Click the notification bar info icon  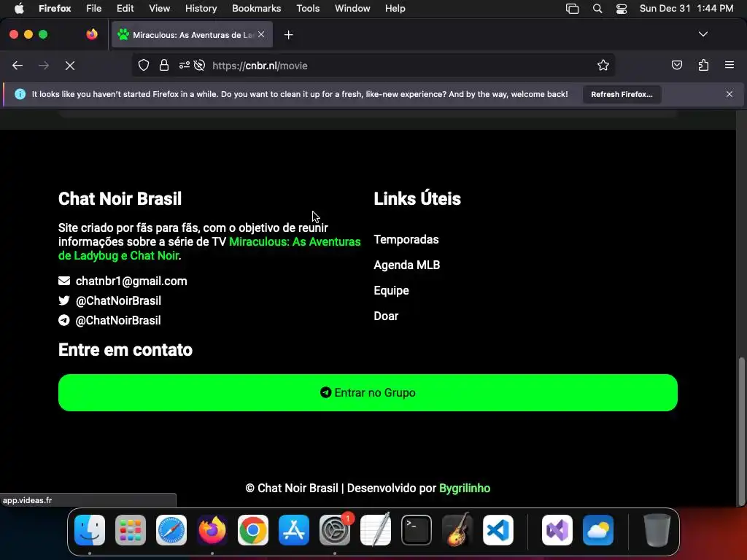click(x=20, y=94)
